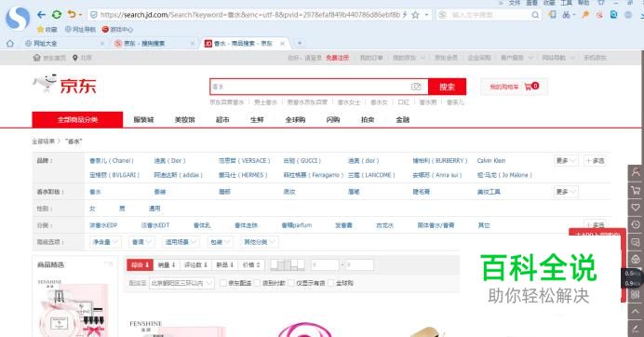Go back with the browser back arrow
This screenshot has width=644, height=337.
[41, 15]
